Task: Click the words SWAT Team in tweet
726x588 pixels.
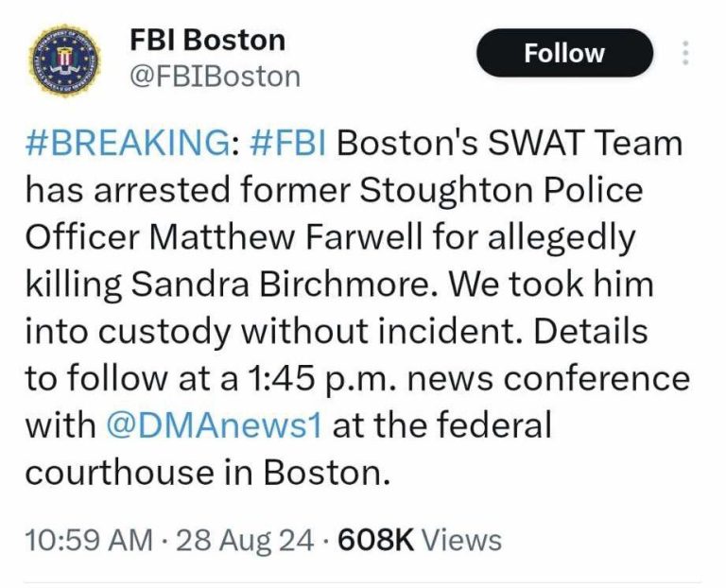Action: tap(586, 143)
